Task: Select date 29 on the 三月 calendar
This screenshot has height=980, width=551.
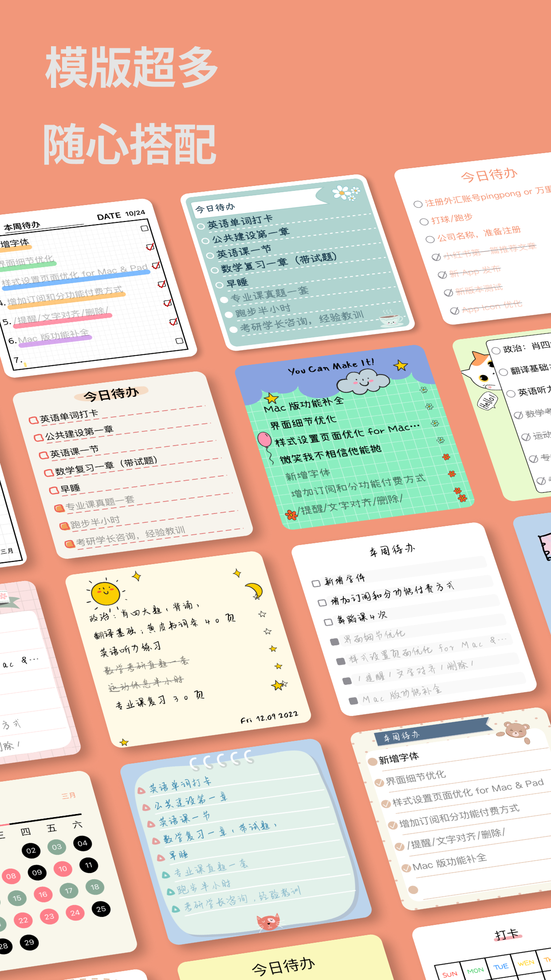Action: [29, 942]
